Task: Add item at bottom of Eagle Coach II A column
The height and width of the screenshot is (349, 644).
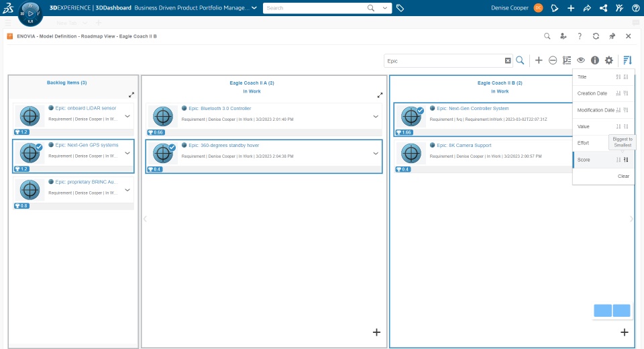Action: 376,332
